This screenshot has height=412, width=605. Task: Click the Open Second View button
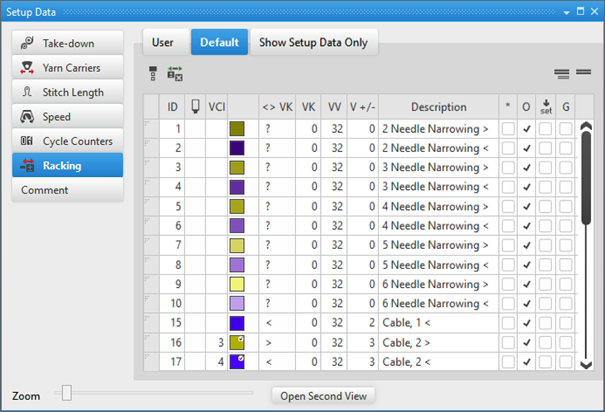click(x=322, y=396)
